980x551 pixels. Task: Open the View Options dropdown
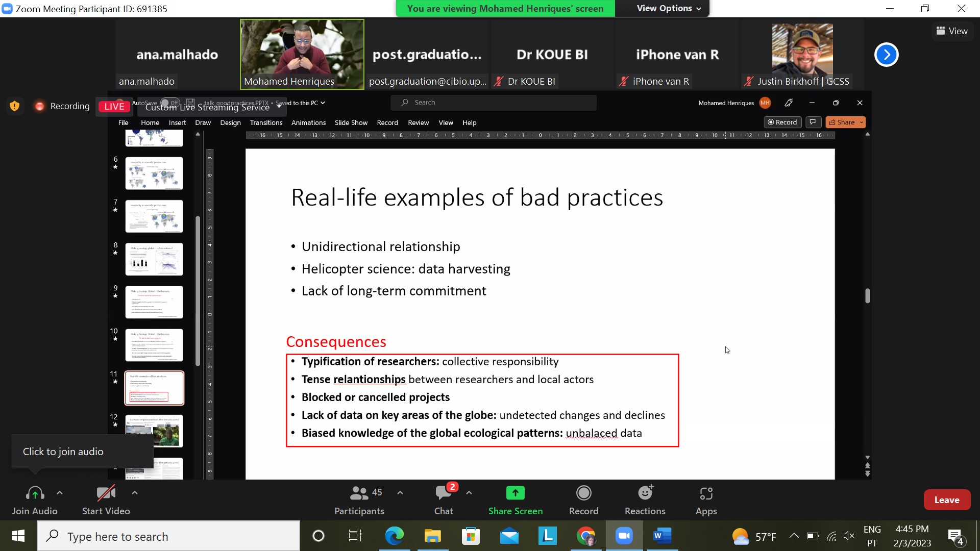[x=669, y=8]
